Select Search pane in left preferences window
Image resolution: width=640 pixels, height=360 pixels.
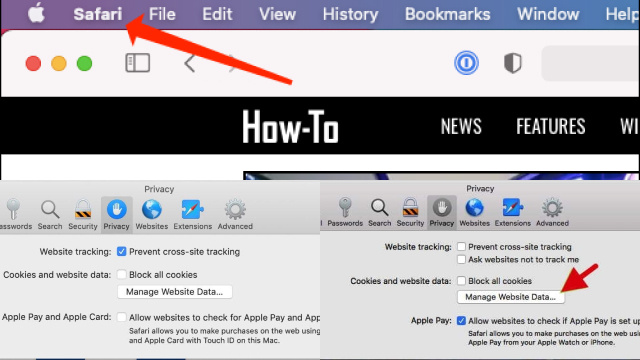tap(50, 214)
